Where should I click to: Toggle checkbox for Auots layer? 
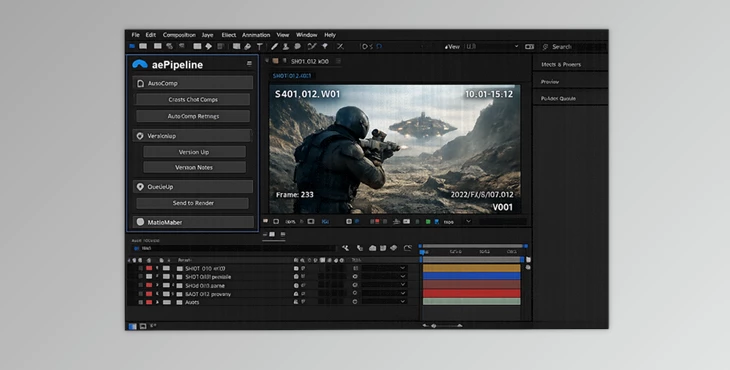coord(141,302)
